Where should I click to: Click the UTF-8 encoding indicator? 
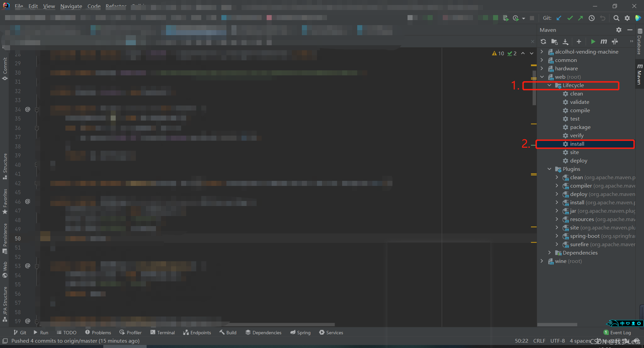557,341
